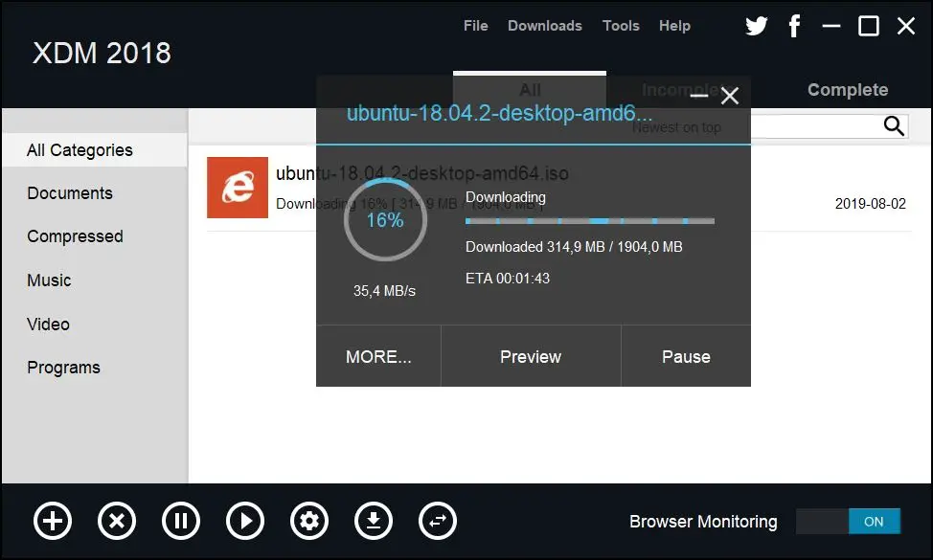Click the 2019-08-02 date in list
The width and height of the screenshot is (933, 560).
[870, 204]
